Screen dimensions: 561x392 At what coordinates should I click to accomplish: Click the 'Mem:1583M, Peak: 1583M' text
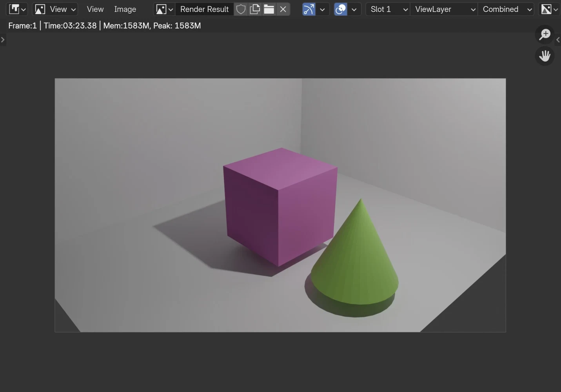[x=152, y=25]
